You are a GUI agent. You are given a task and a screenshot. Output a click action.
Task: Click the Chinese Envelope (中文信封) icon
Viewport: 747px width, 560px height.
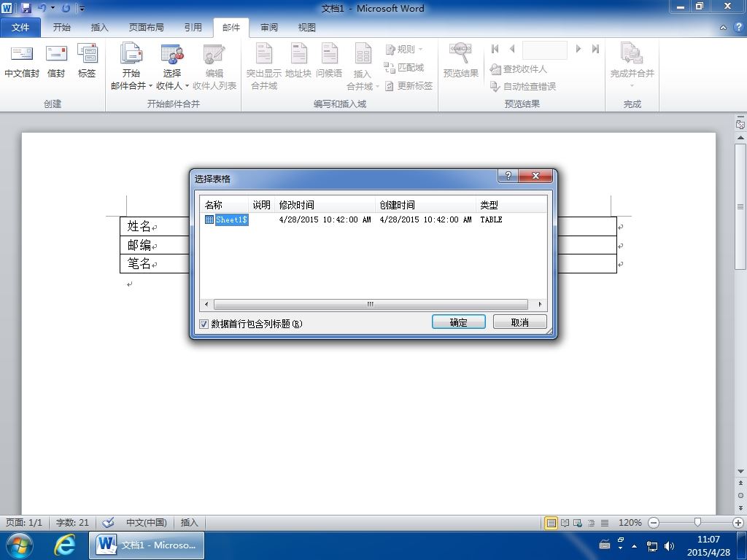click(x=21, y=61)
